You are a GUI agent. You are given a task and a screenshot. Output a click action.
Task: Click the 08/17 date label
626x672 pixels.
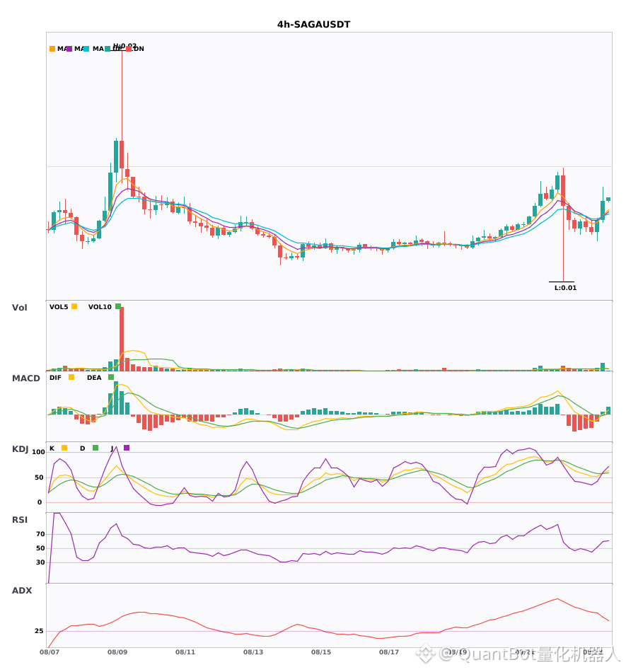click(x=389, y=652)
